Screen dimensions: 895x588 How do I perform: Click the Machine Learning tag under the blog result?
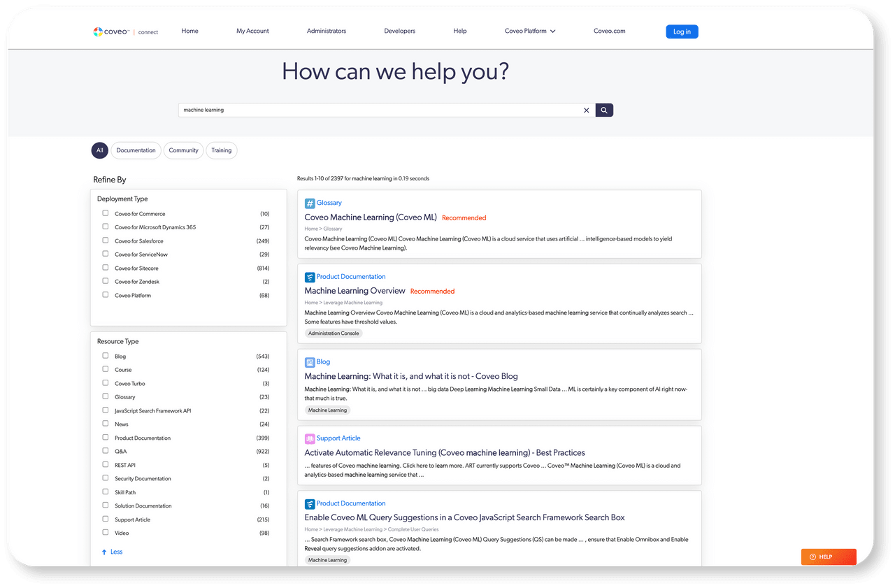click(x=327, y=410)
